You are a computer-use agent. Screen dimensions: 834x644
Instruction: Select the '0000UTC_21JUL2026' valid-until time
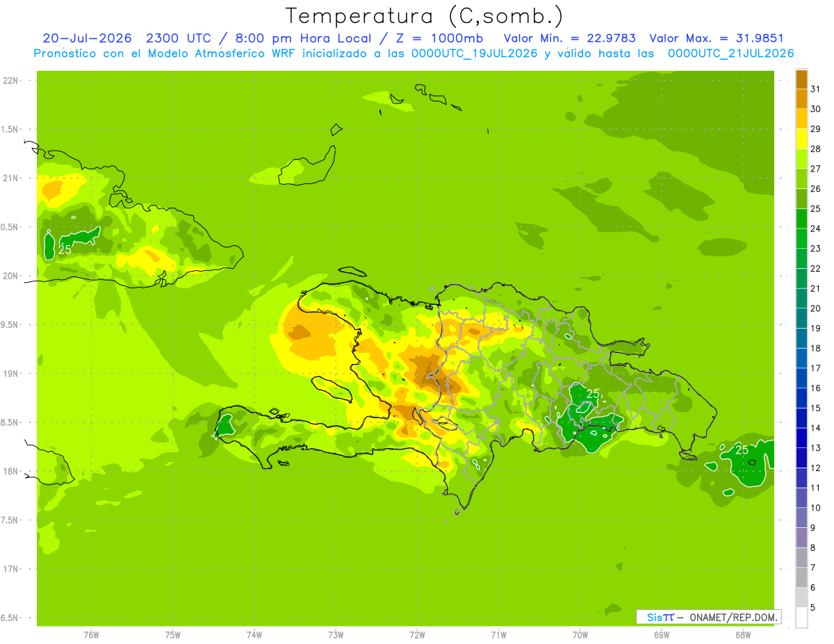pyautogui.click(x=730, y=53)
